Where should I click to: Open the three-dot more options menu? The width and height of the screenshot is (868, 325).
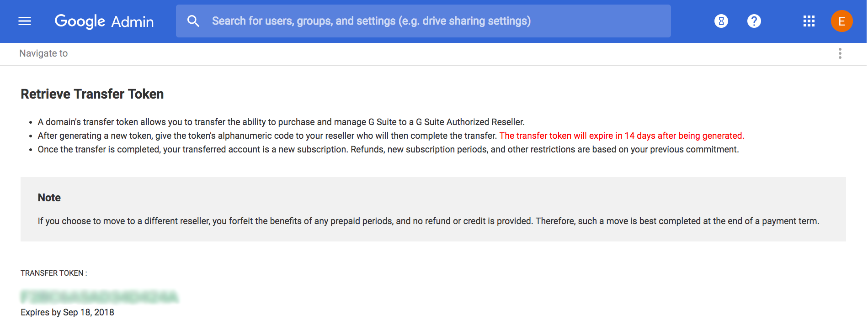pos(840,53)
